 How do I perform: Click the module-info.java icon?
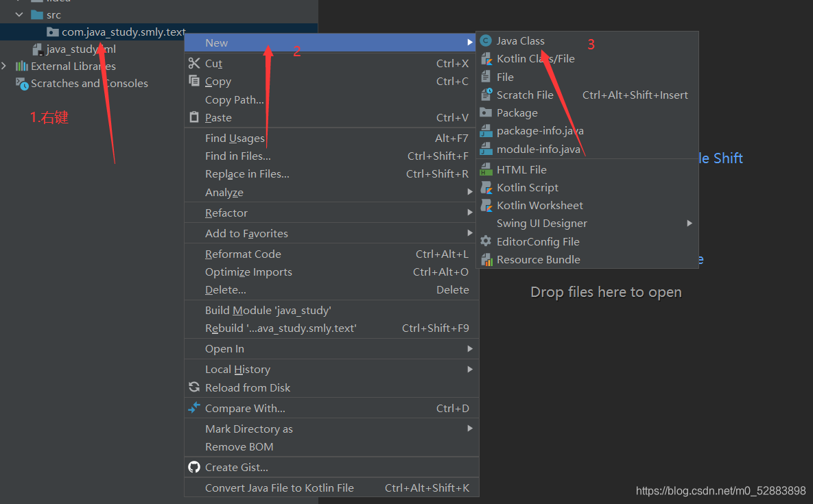[486, 149]
